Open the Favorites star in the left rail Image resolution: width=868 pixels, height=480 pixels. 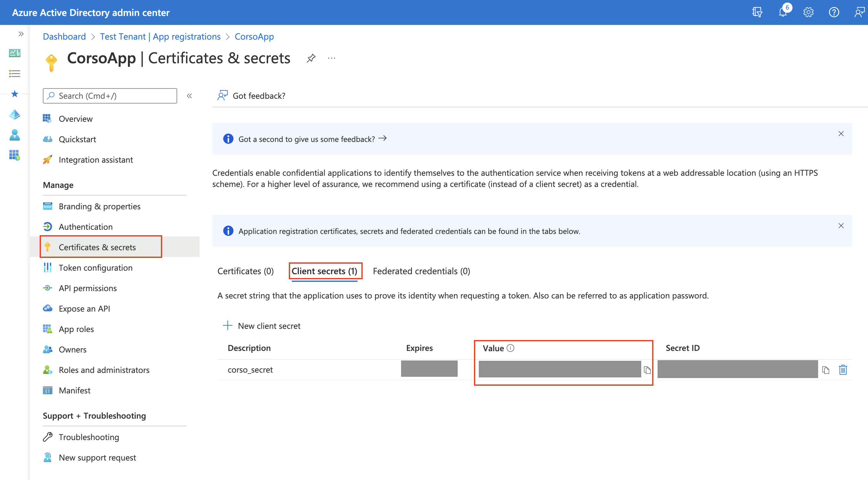click(14, 94)
